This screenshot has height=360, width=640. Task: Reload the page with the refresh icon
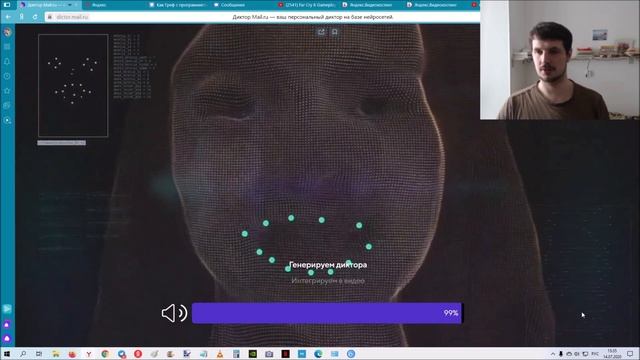click(x=35, y=17)
